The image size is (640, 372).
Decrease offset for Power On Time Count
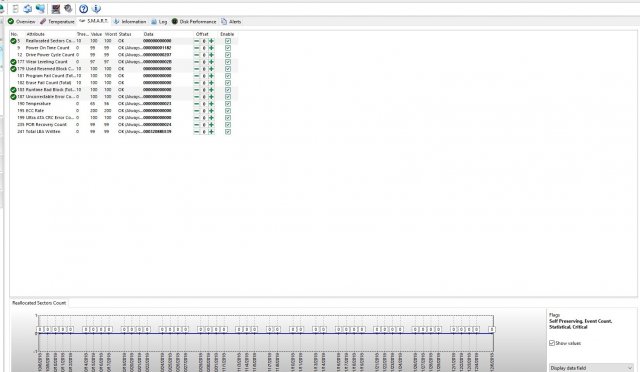click(197, 48)
